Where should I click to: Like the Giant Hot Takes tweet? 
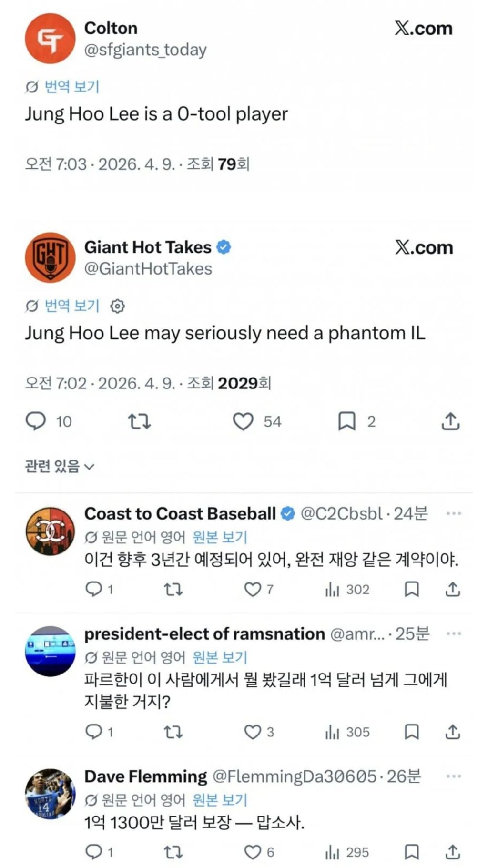pos(243,421)
